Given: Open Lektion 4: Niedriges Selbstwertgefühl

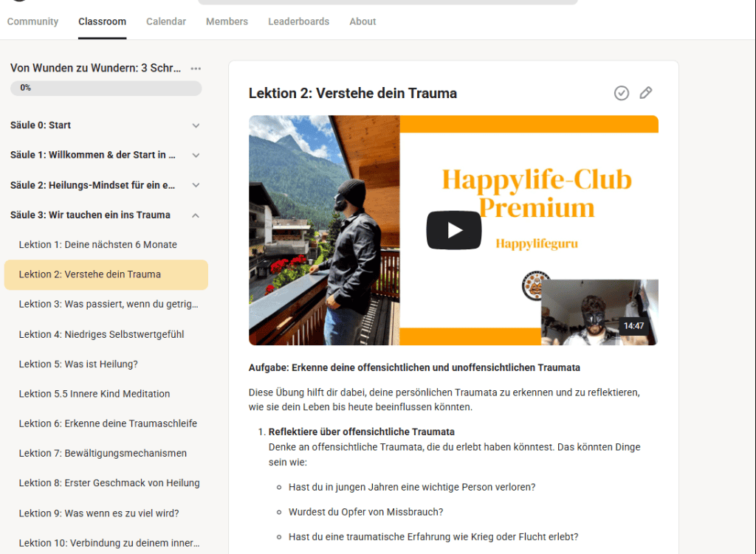Looking at the screenshot, I should click(106, 334).
